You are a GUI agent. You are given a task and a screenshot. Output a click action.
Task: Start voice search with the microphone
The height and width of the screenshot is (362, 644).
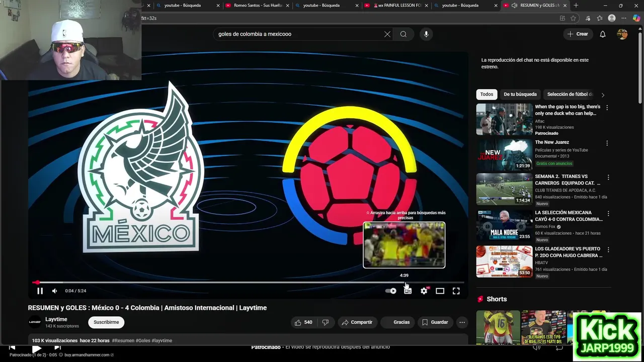pos(426,34)
